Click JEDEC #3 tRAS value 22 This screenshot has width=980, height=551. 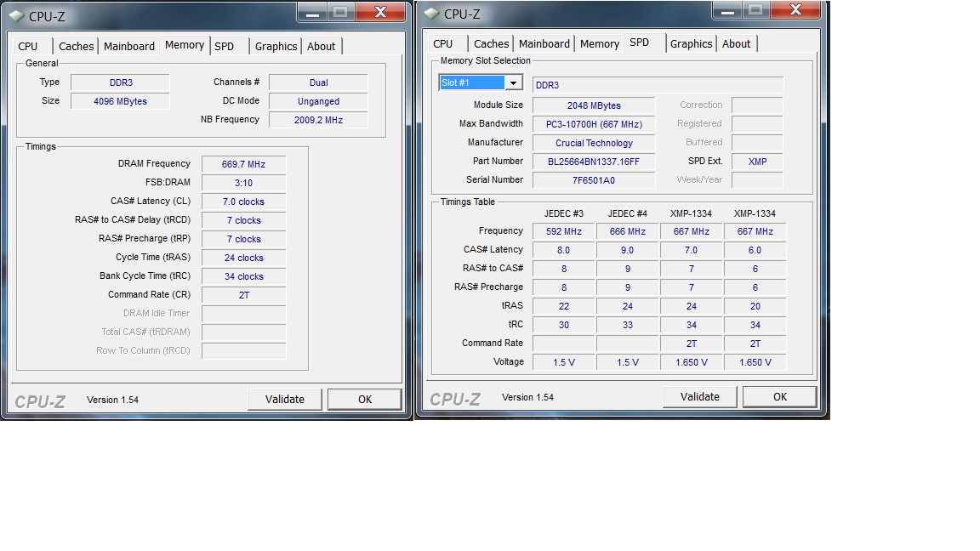(x=564, y=307)
